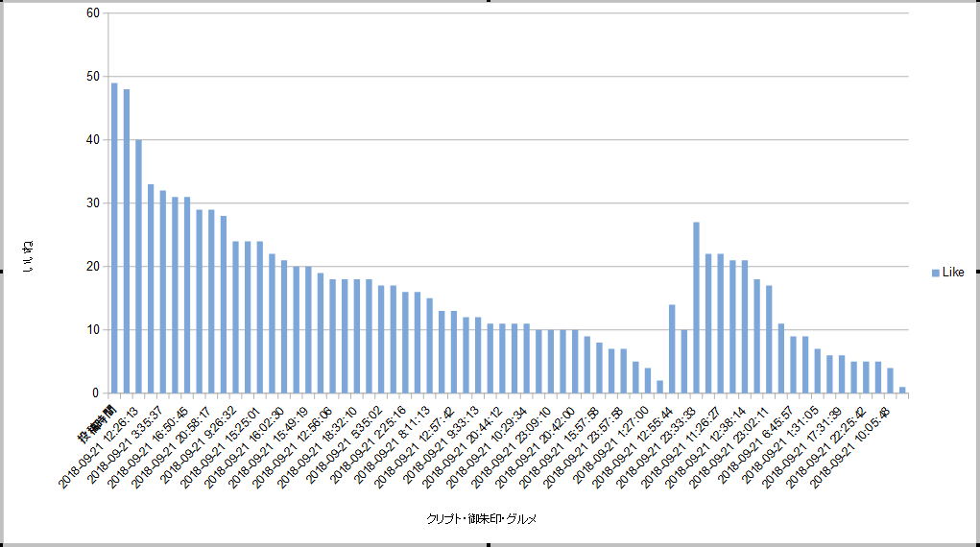Click the bar reaching value 40
The image size is (980, 547).
click(x=138, y=266)
